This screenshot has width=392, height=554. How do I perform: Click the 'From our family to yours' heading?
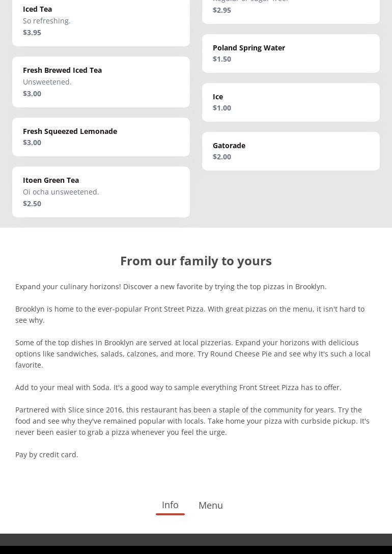[196, 261]
